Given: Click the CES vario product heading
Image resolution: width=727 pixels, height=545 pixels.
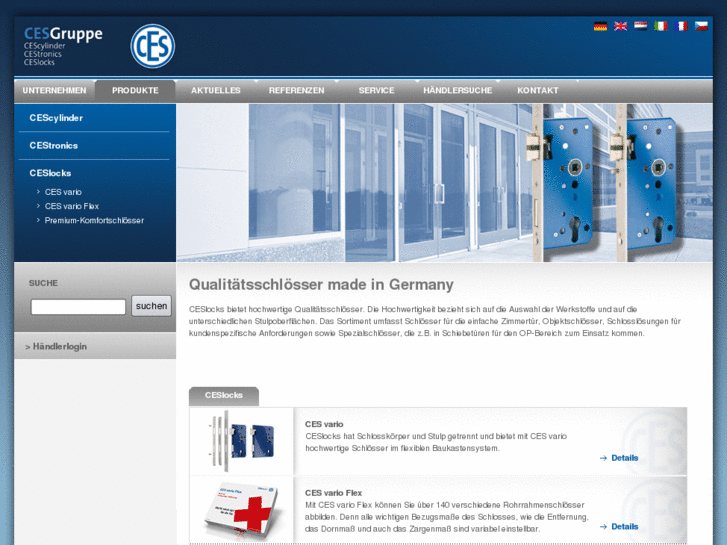Looking at the screenshot, I should pyautogui.click(x=324, y=424).
